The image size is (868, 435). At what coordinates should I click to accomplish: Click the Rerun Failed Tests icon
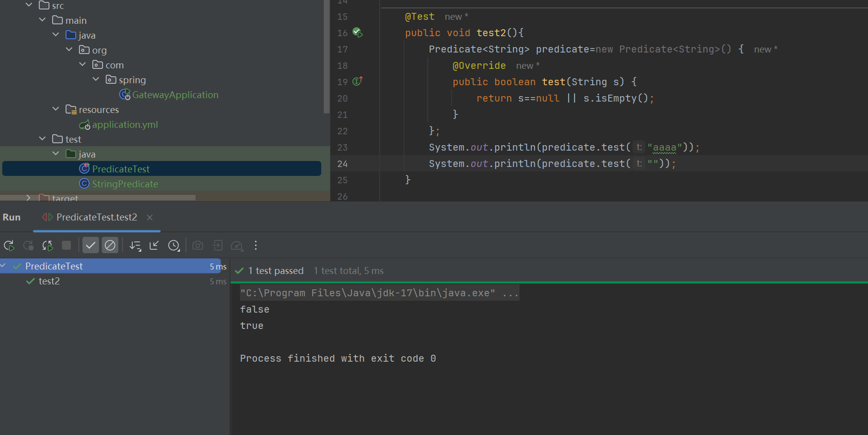coord(28,245)
